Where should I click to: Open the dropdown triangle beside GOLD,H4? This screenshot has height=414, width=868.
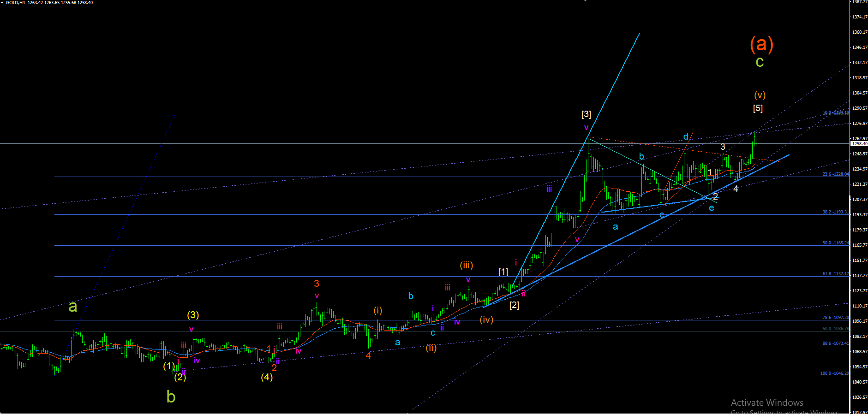point(2,3)
